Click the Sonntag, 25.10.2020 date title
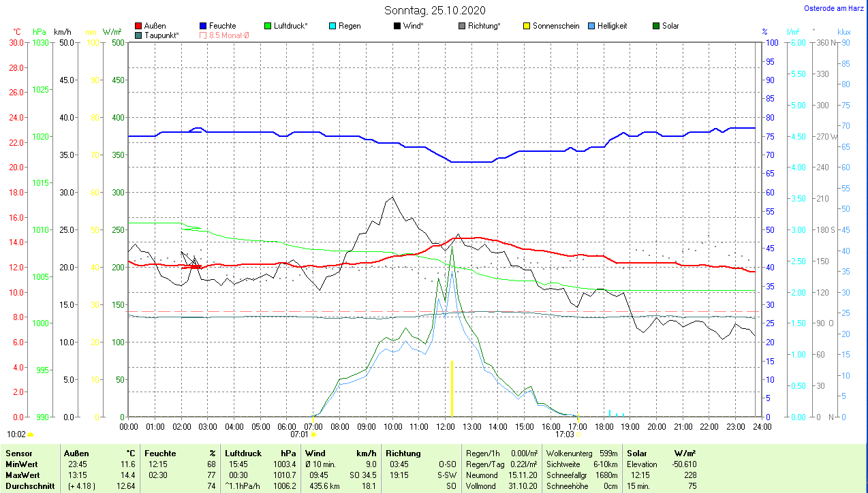 [x=435, y=10]
